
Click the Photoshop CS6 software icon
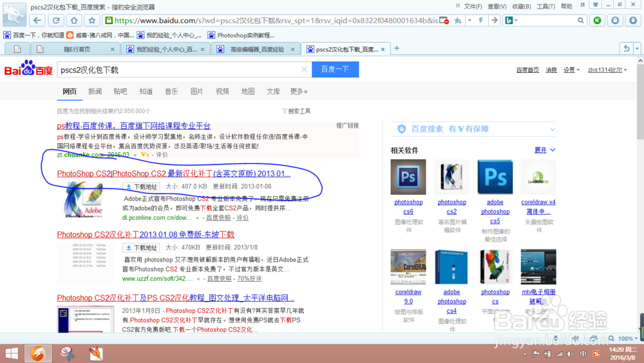[408, 177]
